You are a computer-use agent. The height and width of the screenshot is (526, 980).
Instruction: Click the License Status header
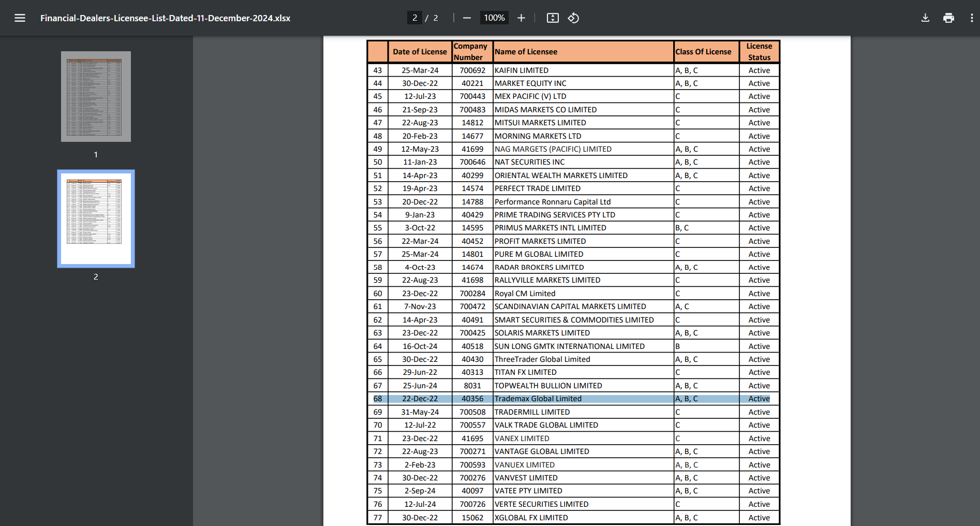759,52
